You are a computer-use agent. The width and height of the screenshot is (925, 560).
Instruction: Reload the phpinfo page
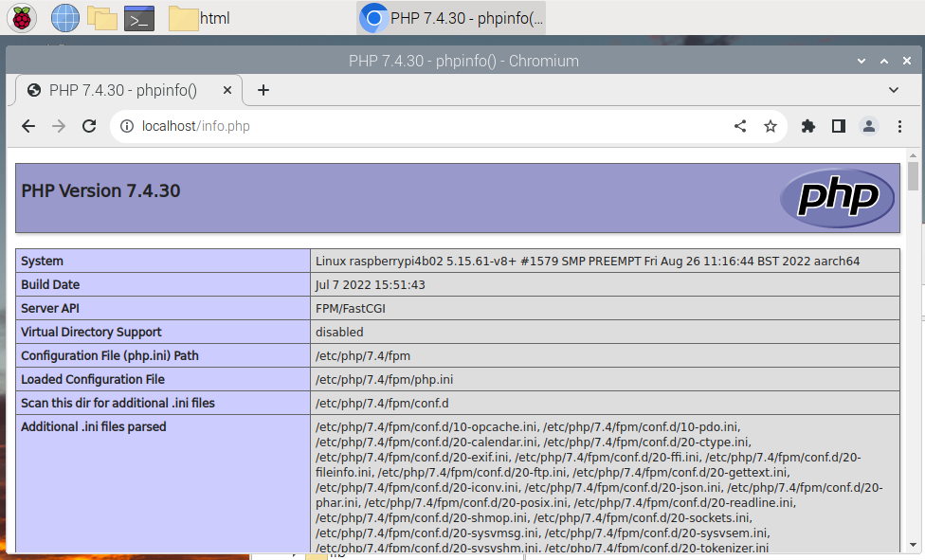(x=89, y=126)
